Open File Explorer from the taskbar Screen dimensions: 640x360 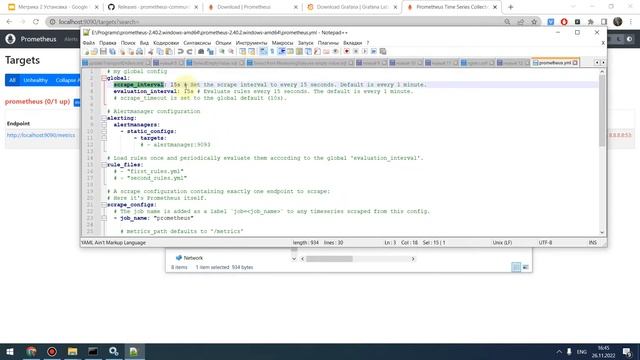pyautogui.click(x=72, y=351)
